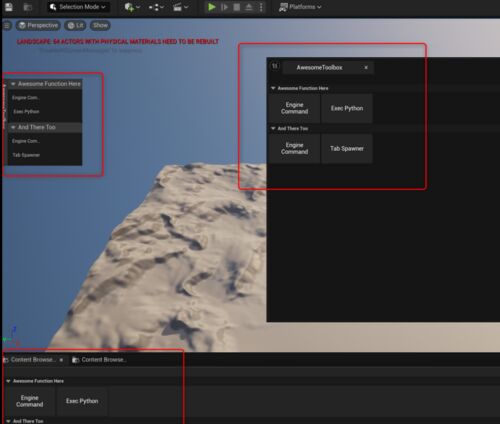The image size is (500, 424).
Task: Switch the Perspective view mode button
Action: click(38, 26)
